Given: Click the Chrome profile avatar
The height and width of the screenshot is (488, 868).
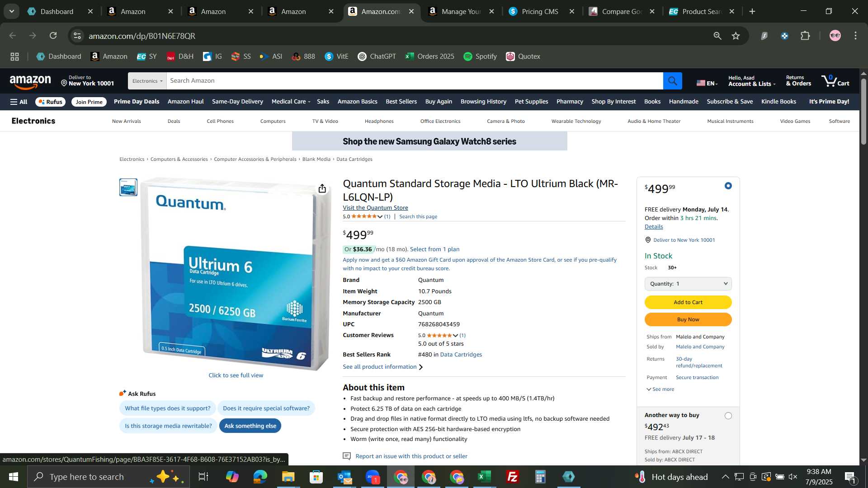Looking at the screenshot, I should tap(835, 36).
